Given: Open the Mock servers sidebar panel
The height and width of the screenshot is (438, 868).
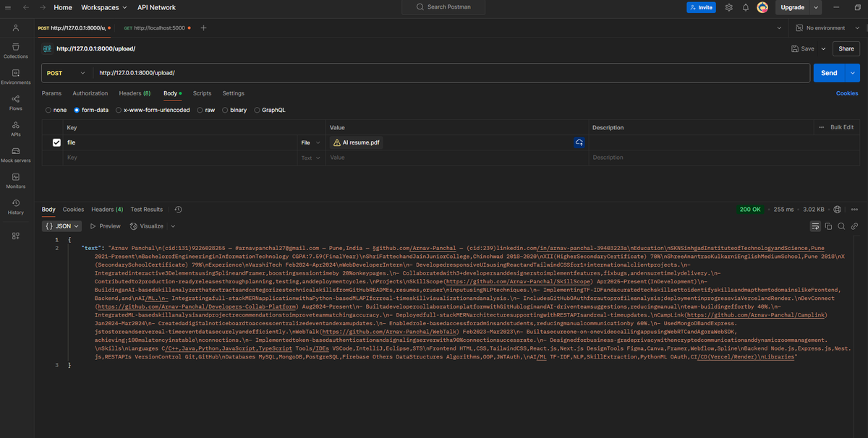Looking at the screenshot, I should pyautogui.click(x=15, y=155).
